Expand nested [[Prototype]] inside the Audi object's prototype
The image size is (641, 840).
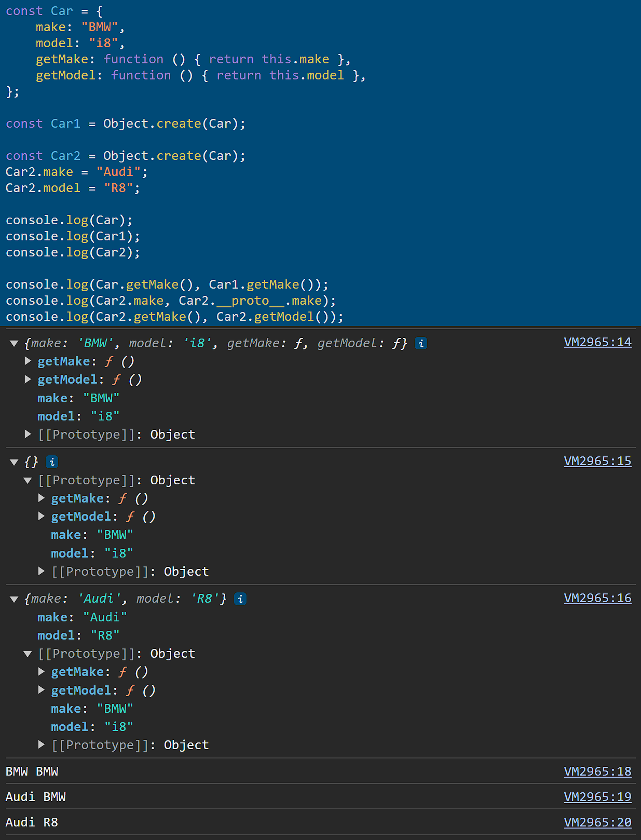42,744
